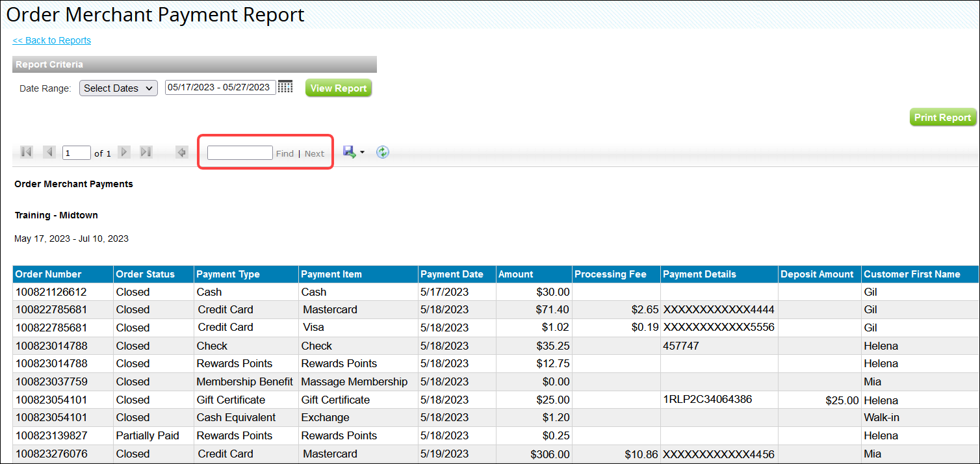The image size is (980, 464).
Task: Click card number XXXXXXXXXXXX5556
Action: click(719, 328)
